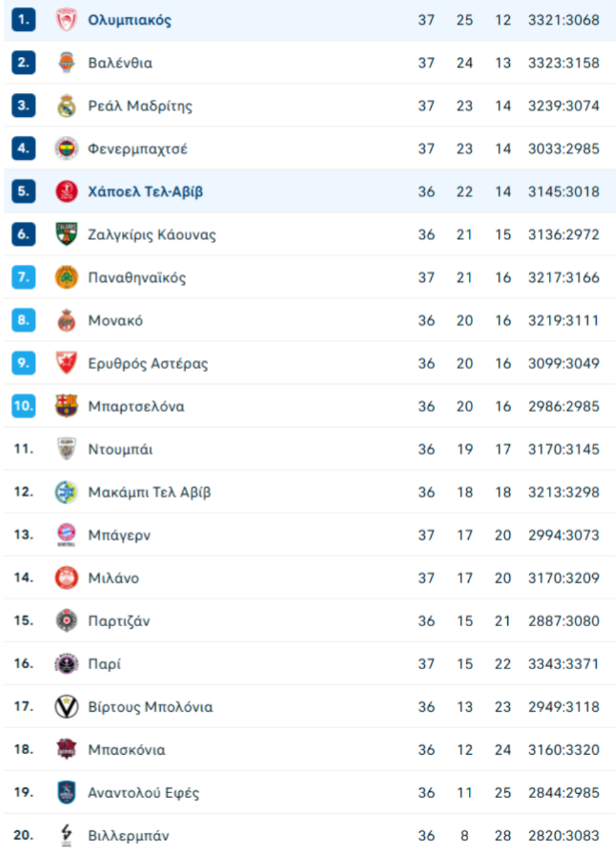616x854 pixels.
Task: Click the Panathinaikos clover logo
Action: [66, 278]
